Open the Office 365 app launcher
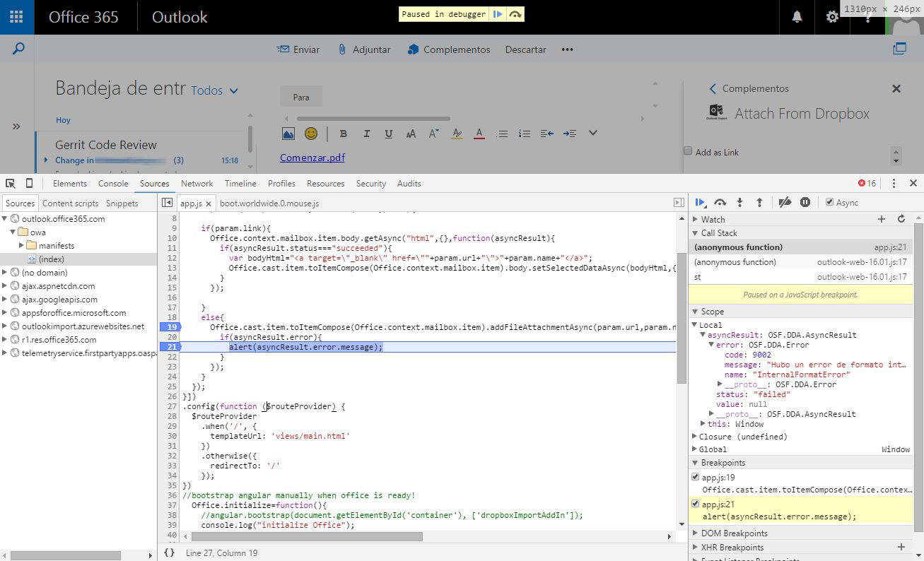924x561 pixels. click(x=17, y=17)
